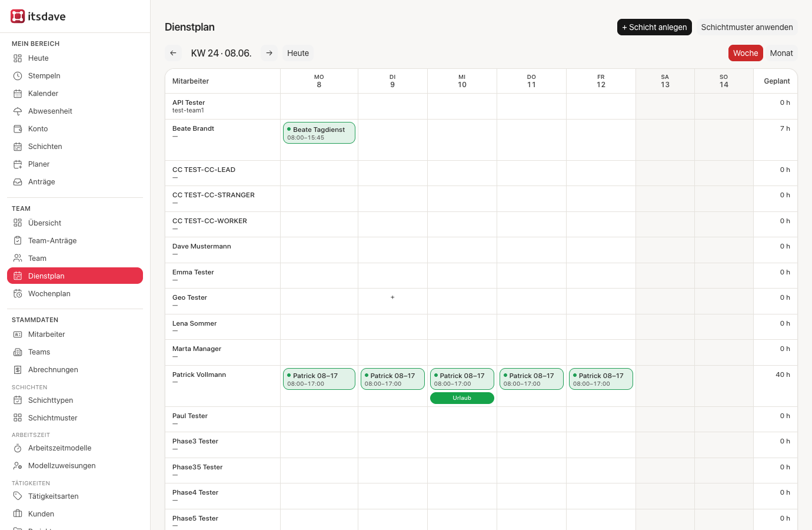This screenshot has height=530, width=812.
Task: Click KW 24 · 08.06. week label
Action: click(x=221, y=53)
